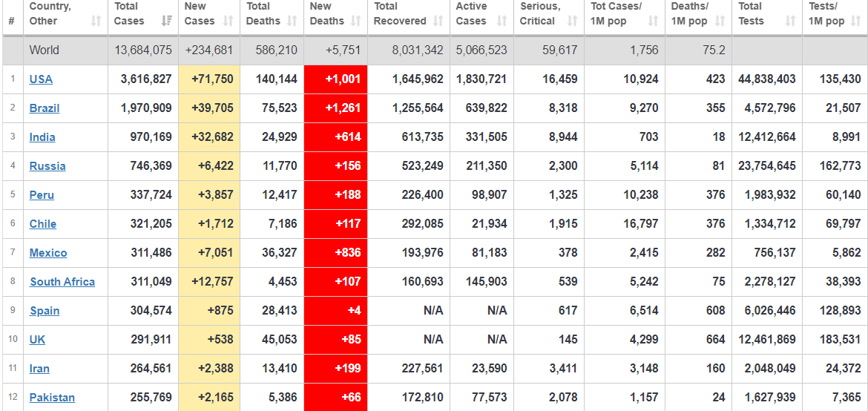868x411 pixels.
Task: Open the Brazil country link
Action: pyautogui.click(x=45, y=108)
